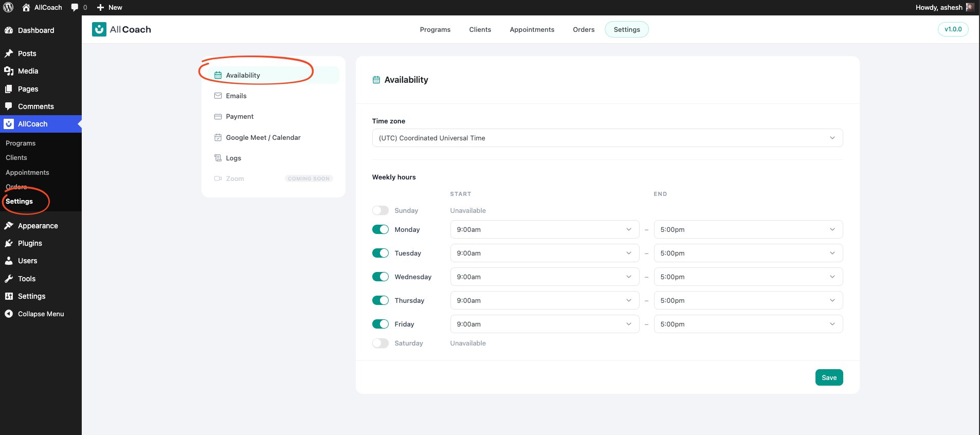The width and height of the screenshot is (980, 435).
Task: Open Appointments in AllCoach sidebar submenu
Action: [27, 172]
